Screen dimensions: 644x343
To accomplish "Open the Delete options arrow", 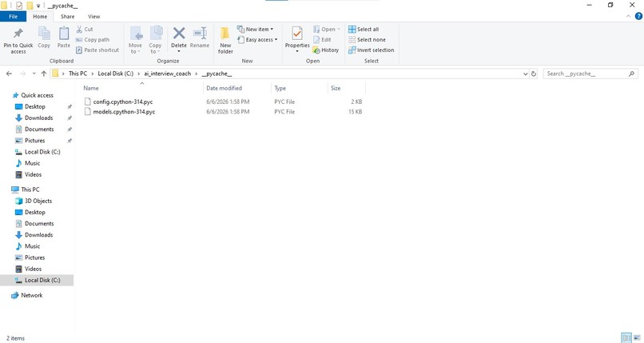I will (x=179, y=51).
